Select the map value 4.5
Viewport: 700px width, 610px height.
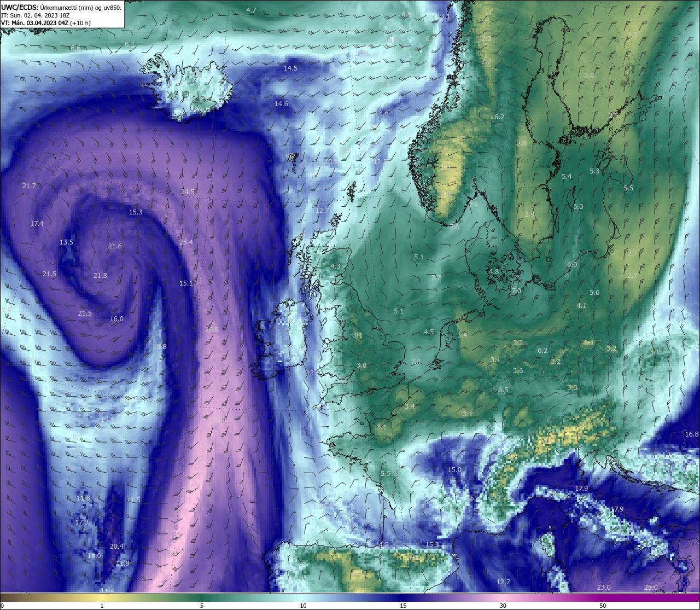point(429,332)
